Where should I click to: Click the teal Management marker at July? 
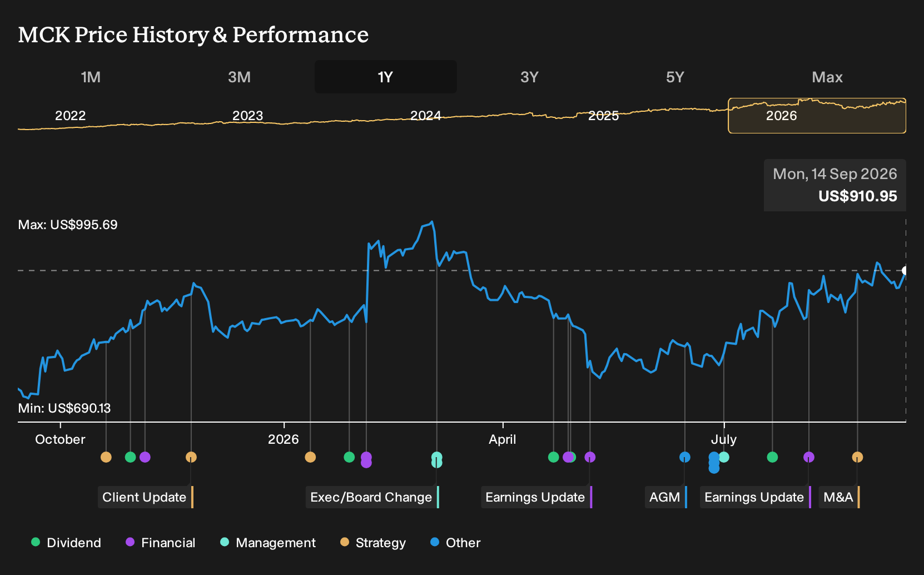724,457
